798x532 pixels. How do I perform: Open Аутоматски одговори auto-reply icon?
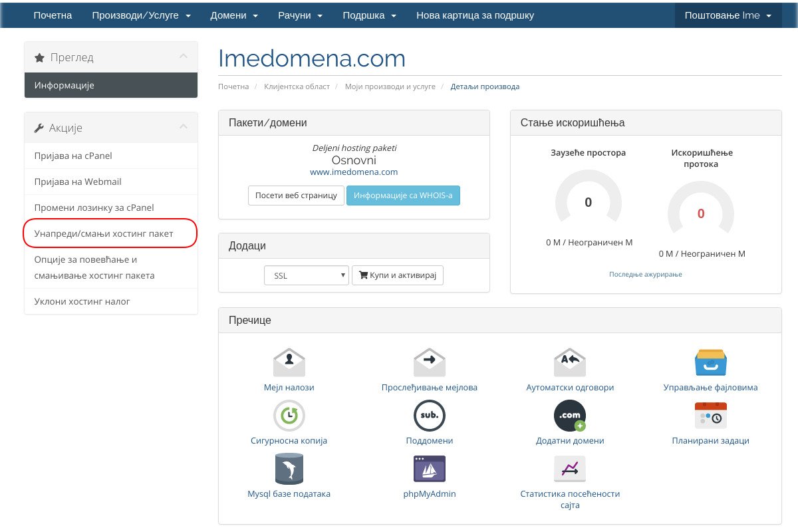click(570, 362)
